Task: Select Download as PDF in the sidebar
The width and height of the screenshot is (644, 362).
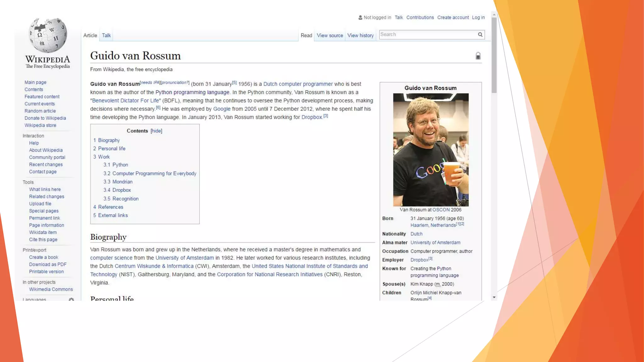Action: point(47,265)
